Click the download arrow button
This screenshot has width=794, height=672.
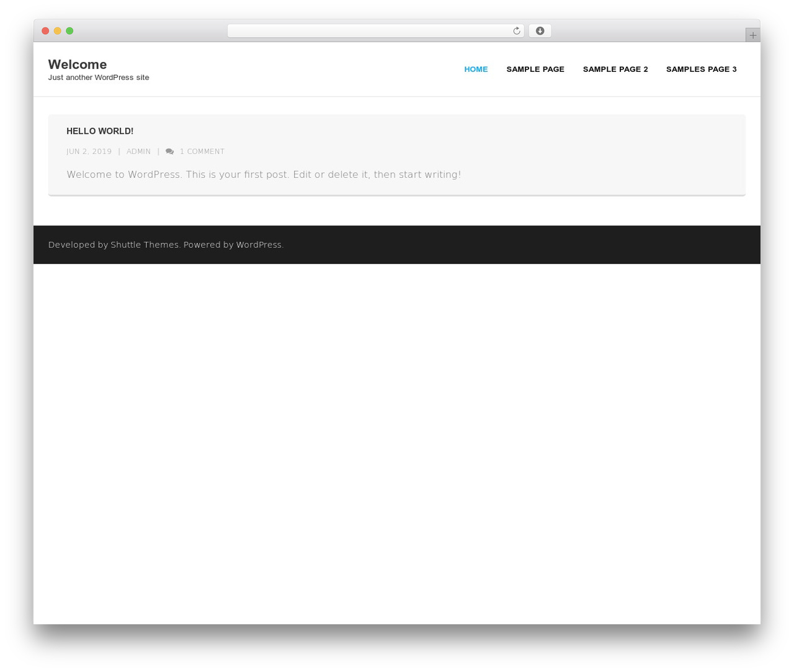pyautogui.click(x=540, y=31)
